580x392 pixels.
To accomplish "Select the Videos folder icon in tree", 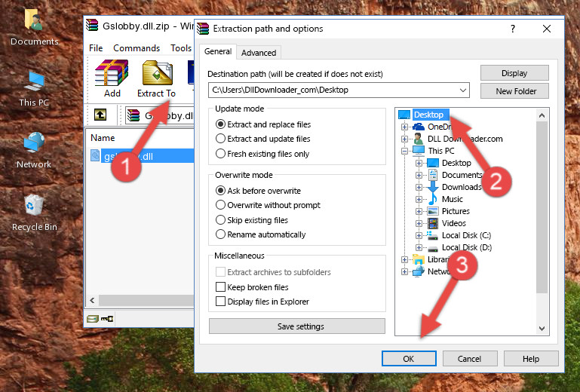I will (433, 223).
